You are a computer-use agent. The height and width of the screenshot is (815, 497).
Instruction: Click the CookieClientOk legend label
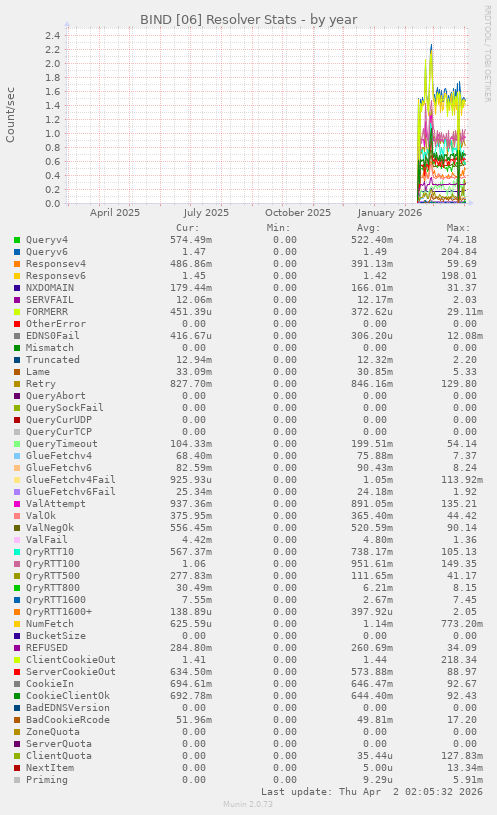click(68, 696)
